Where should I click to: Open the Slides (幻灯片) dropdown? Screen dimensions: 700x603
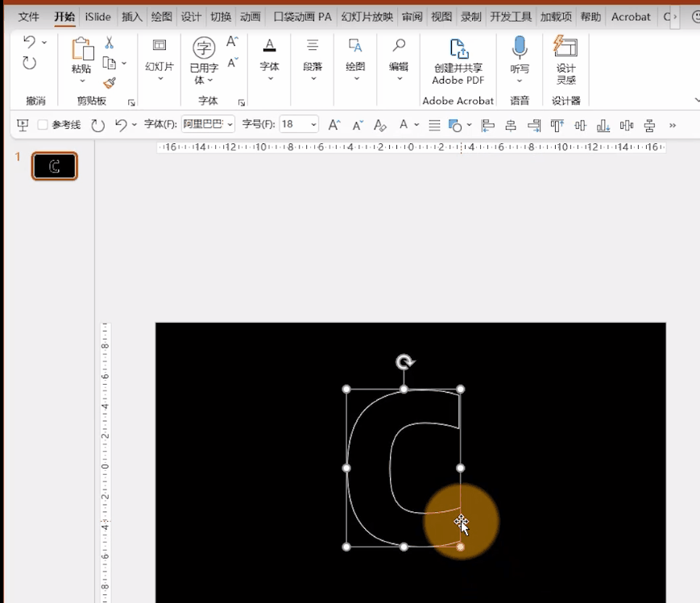click(x=159, y=60)
